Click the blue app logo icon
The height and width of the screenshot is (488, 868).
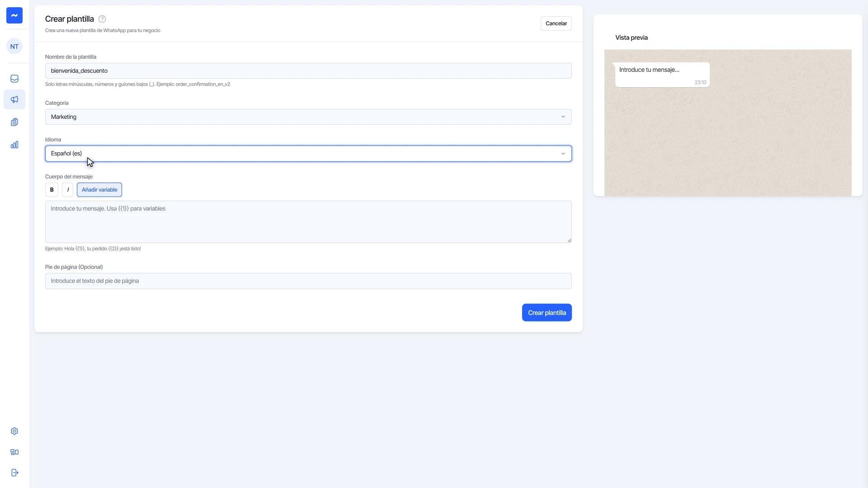pos(14,15)
